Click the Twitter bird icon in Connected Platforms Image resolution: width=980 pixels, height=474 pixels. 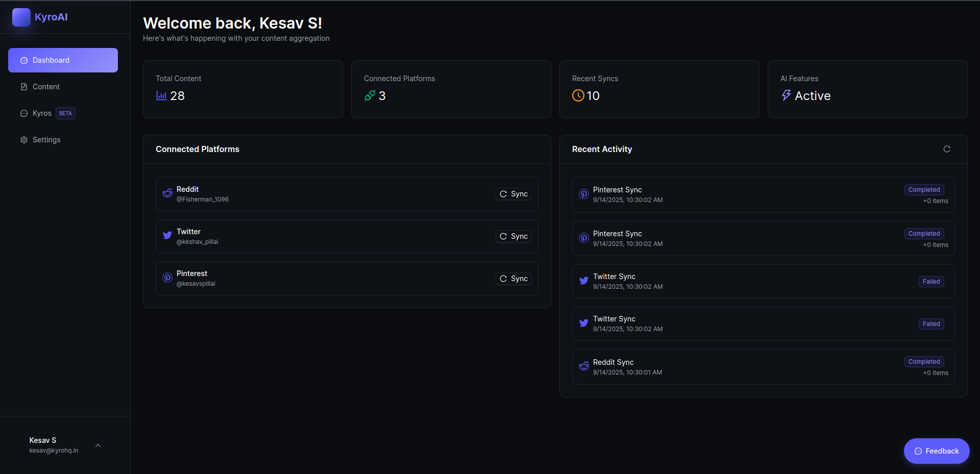(x=167, y=236)
